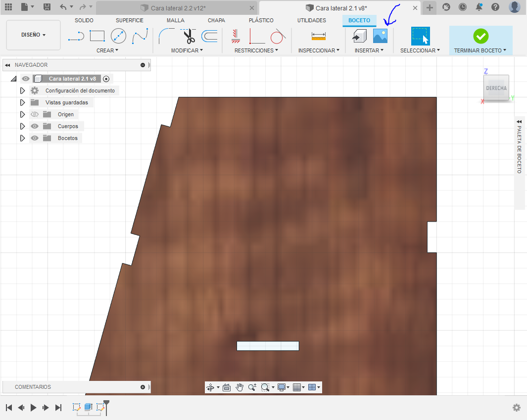The height and width of the screenshot is (420, 527).
Task: Open the notifications bell
Action: pos(479,7)
